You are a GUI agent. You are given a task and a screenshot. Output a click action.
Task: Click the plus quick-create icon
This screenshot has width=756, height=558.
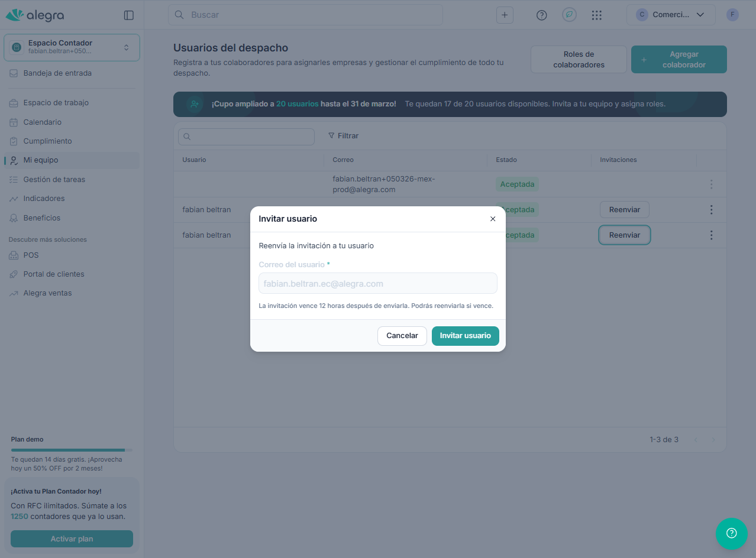tap(504, 15)
